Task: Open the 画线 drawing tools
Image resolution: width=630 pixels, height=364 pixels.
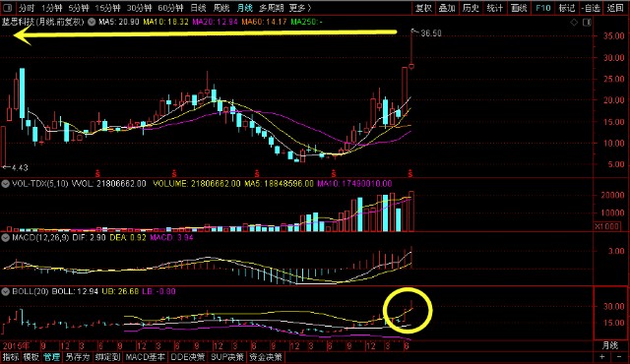Action: (519, 8)
